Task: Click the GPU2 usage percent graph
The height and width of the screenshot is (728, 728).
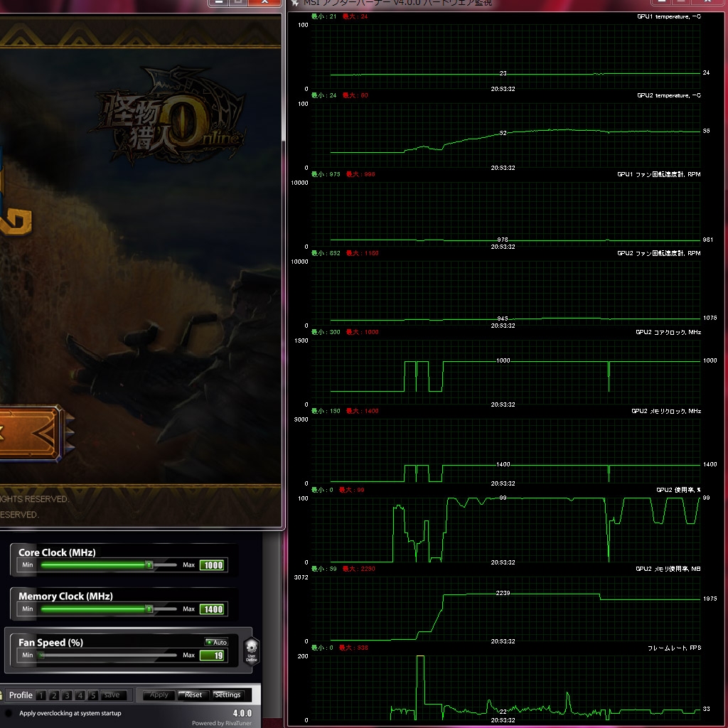Action: pyautogui.click(x=505, y=530)
